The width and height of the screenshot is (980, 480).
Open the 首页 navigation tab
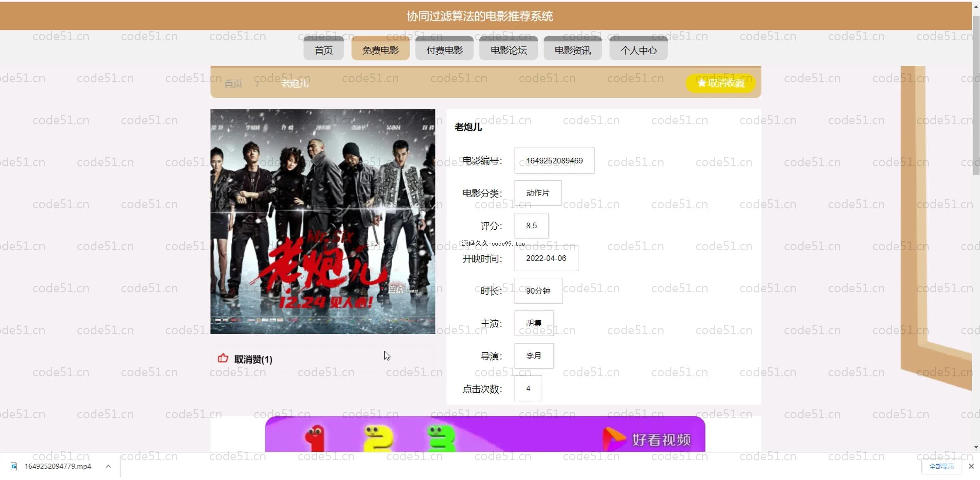pyautogui.click(x=323, y=49)
